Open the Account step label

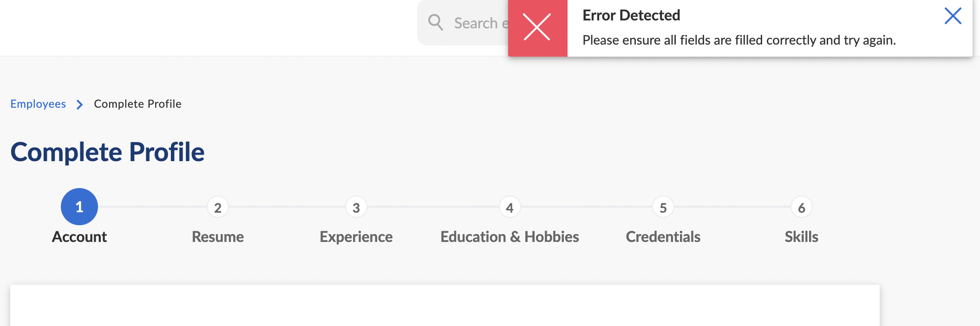tap(79, 237)
